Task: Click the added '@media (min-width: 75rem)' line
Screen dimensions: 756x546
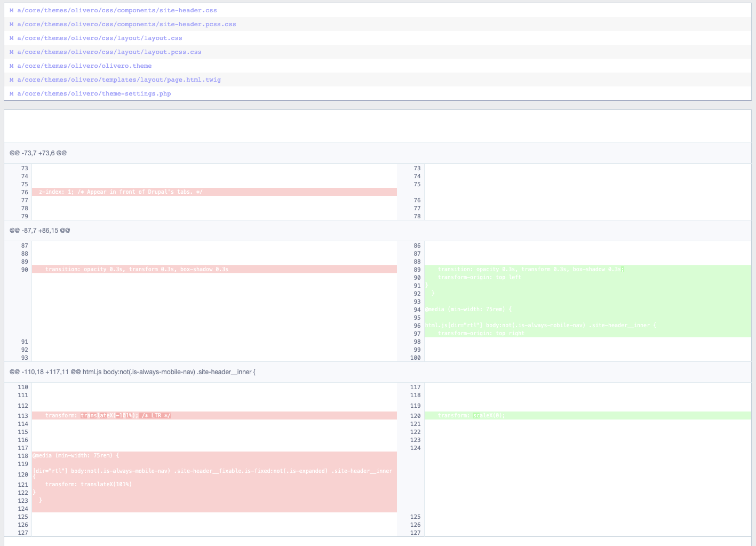Action: coord(588,309)
